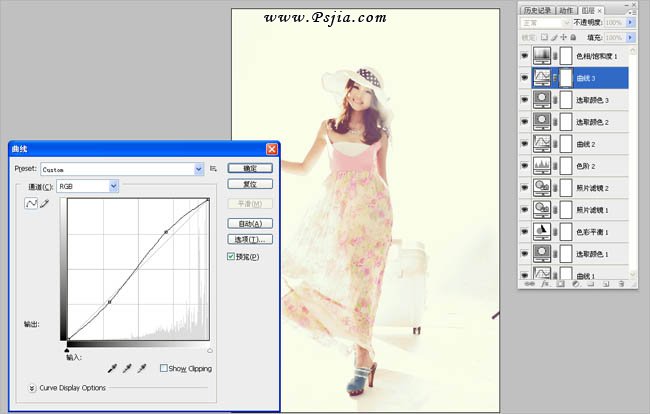Screen dimensions: 650x414
Task: Click the 色阶 2 levels adjustment thumbnail
Action: (x=544, y=164)
